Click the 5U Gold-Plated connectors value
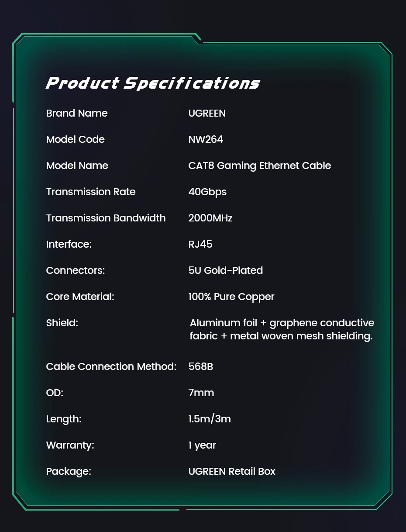Image resolution: width=406 pixels, height=532 pixels. 225,270
